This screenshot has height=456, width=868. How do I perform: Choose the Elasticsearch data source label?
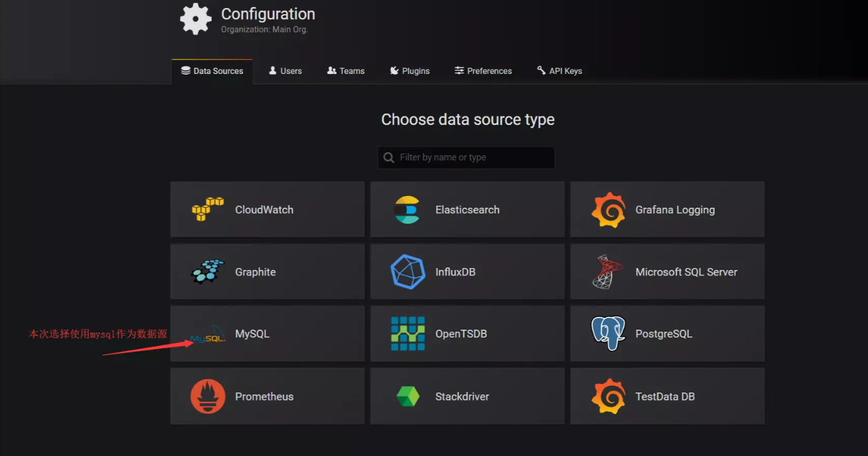tap(467, 210)
